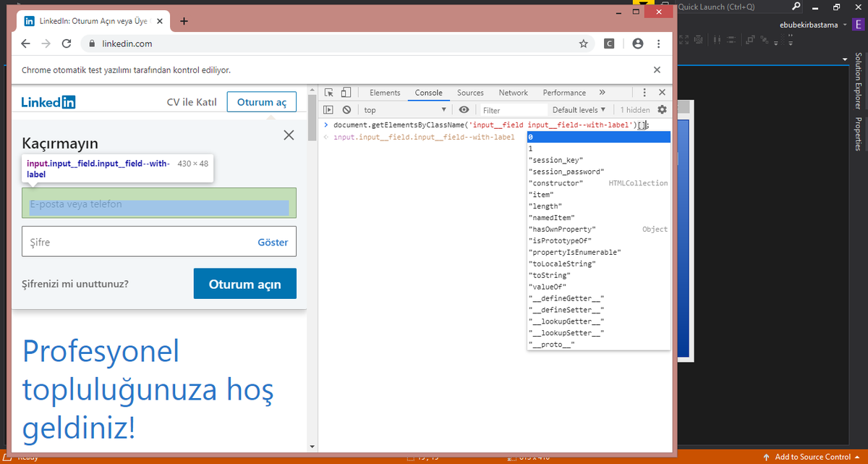Toggle the device toolbar in DevTools

click(x=345, y=92)
